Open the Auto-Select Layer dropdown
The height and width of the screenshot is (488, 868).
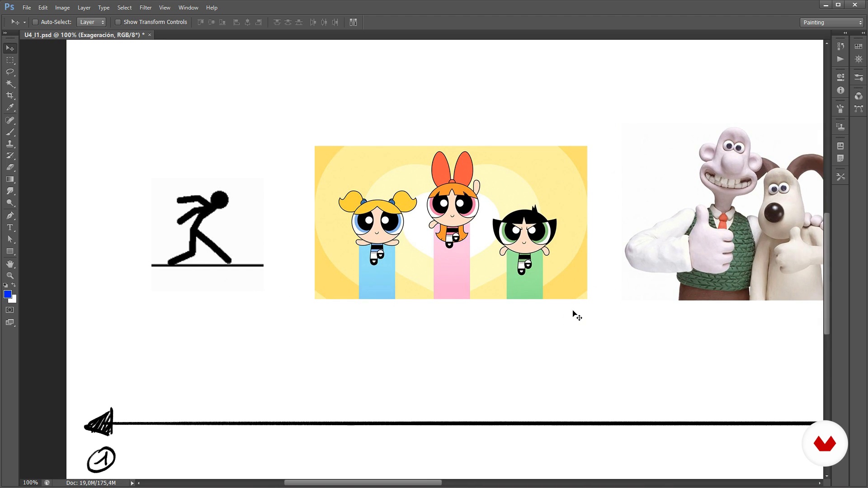click(91, 22)
